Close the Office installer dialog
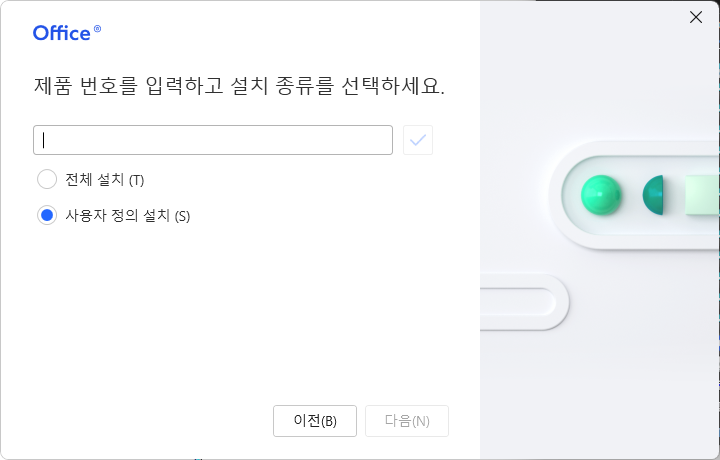720x460 pixels. [x=696, y=16]
